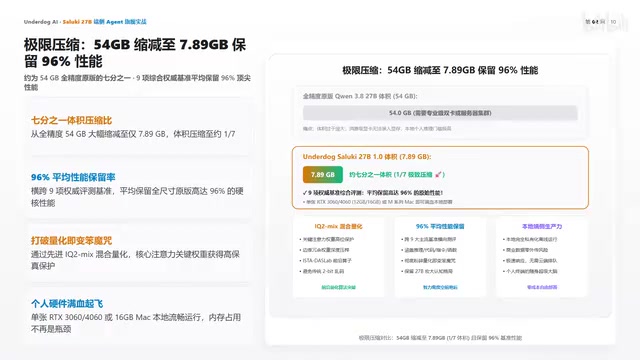Click bullet mentioning '27B' in the middle card
Image resolution: width=640 pixels, height=360 pixels.
[x=427, y=271]
